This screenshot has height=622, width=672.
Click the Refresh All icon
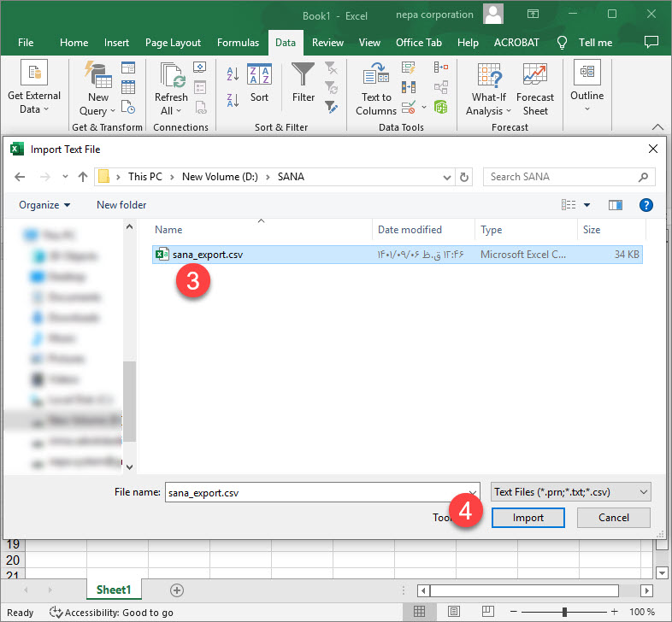pos(172,74)
